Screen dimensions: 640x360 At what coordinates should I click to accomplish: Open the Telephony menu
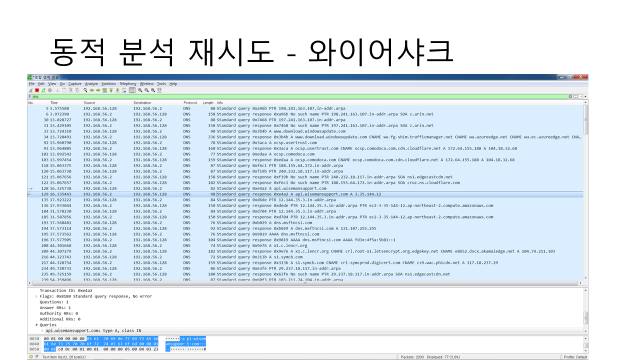(x=128, y=84)
